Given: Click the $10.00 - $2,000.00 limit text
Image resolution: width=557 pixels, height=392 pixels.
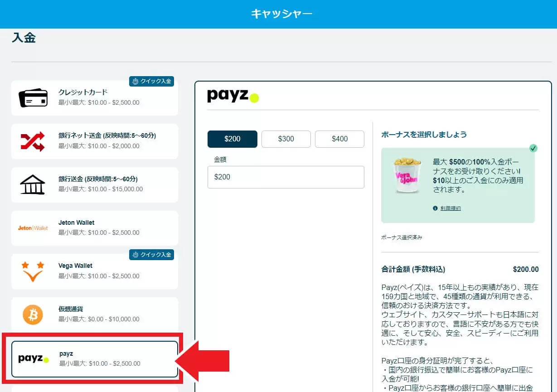Looking at the screenshot, I should click(x=113, y=146).
